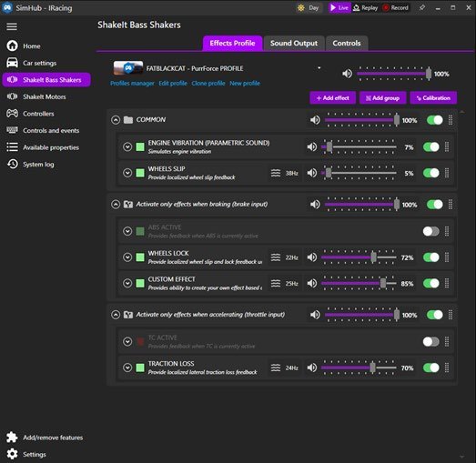Mute the Traction Loss speaker icon

(312, 368)
